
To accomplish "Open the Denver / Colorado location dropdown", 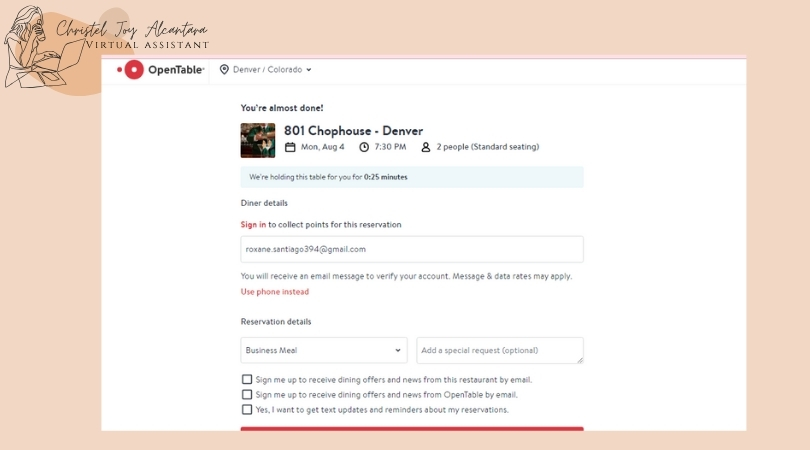I will click(x=266, y=69).
